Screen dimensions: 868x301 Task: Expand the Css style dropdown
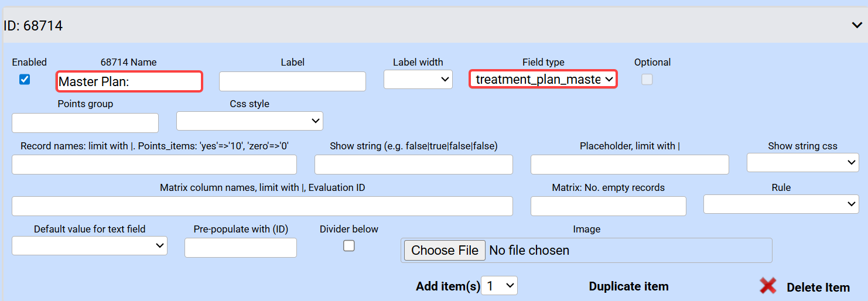click(x=250, y=121)
